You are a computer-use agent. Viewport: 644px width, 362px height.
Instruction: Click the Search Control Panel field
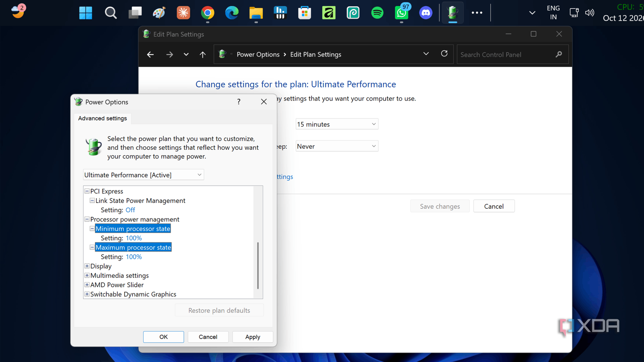[x=512, y=55]
